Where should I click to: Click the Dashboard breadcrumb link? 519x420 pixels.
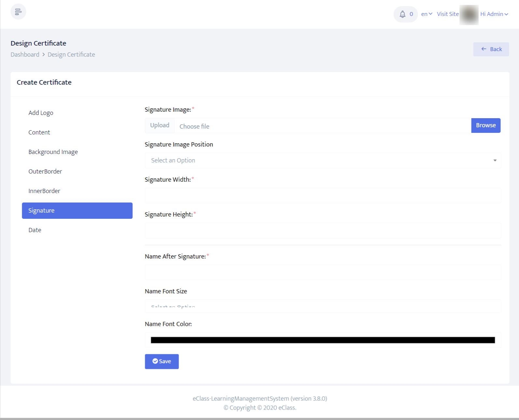point(25,54)
